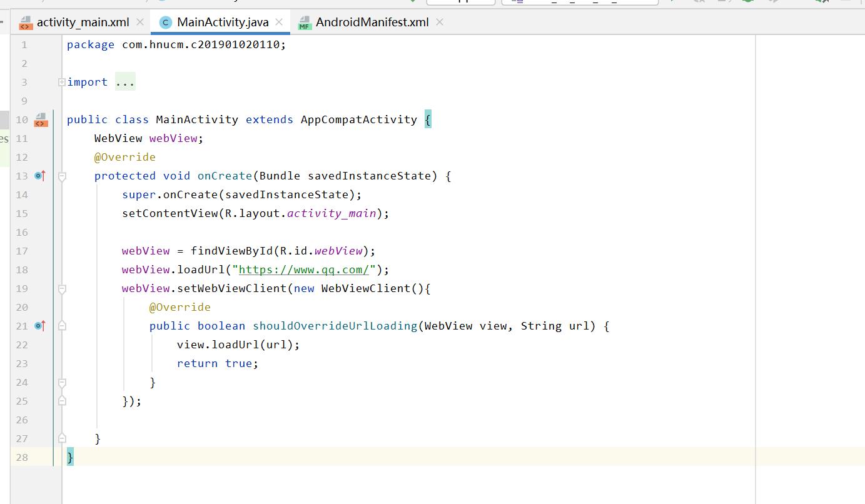This screenshot has width=865, height=504.
Task: Open the AndroidManifest.xml tab
Action: coord(372,22)
